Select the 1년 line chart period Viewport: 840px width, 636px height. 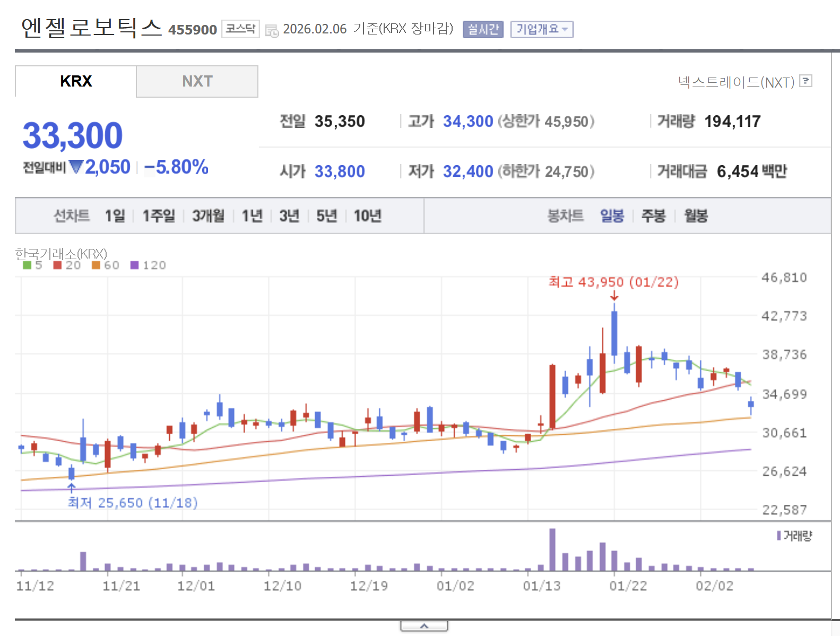tap(252, 216)
